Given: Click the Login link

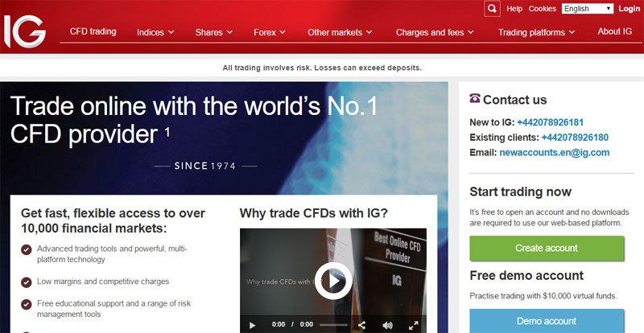Looking at the screenshot, I should (x=630, y=9).
